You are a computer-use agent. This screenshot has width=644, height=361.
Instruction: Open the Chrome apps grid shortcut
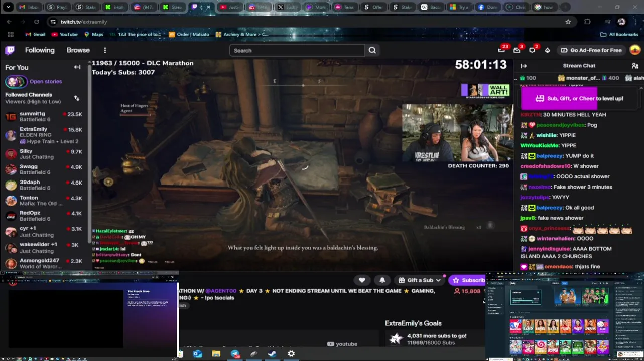10,34
